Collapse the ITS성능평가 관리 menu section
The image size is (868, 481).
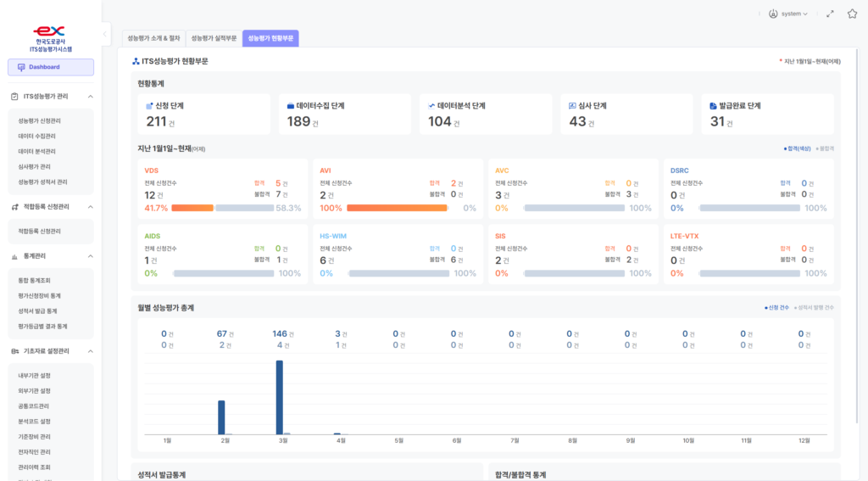click(90, 97)
